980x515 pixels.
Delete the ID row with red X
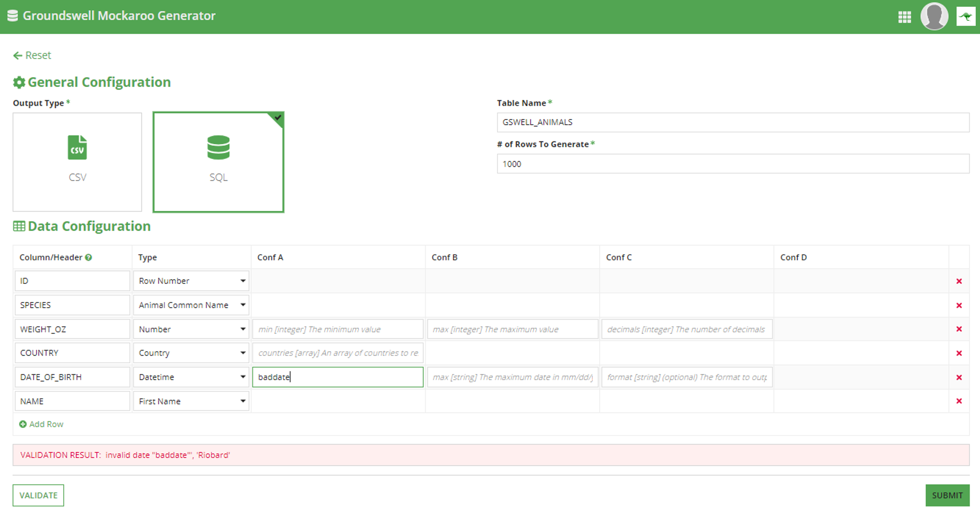[959, 281]
